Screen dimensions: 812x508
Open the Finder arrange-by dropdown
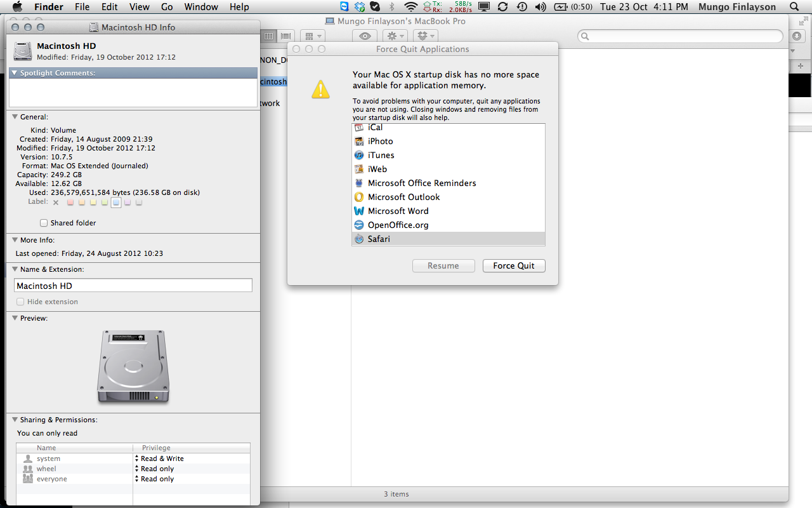coord(312,36)
